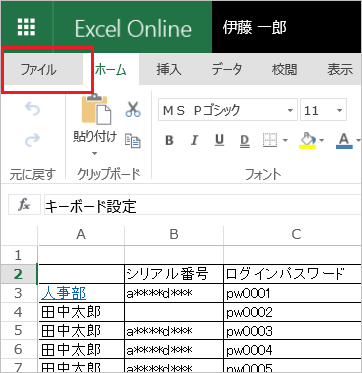The width and height of the screenshot is (362, 373).
Task: Switch to the データ tab
Action: tap(226, 70)
